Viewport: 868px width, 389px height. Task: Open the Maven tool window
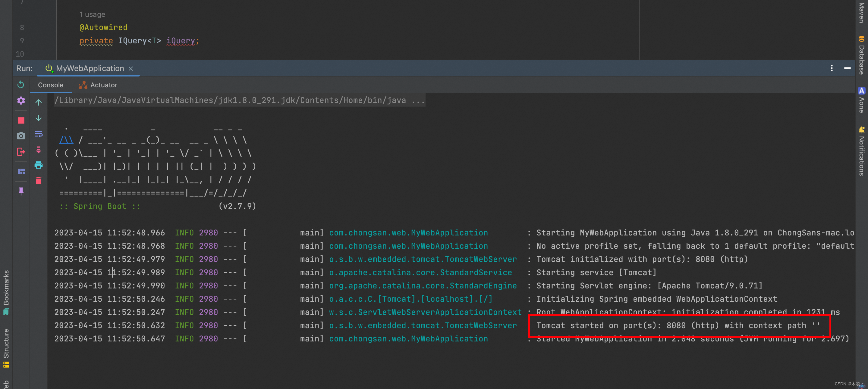[861, 12]
